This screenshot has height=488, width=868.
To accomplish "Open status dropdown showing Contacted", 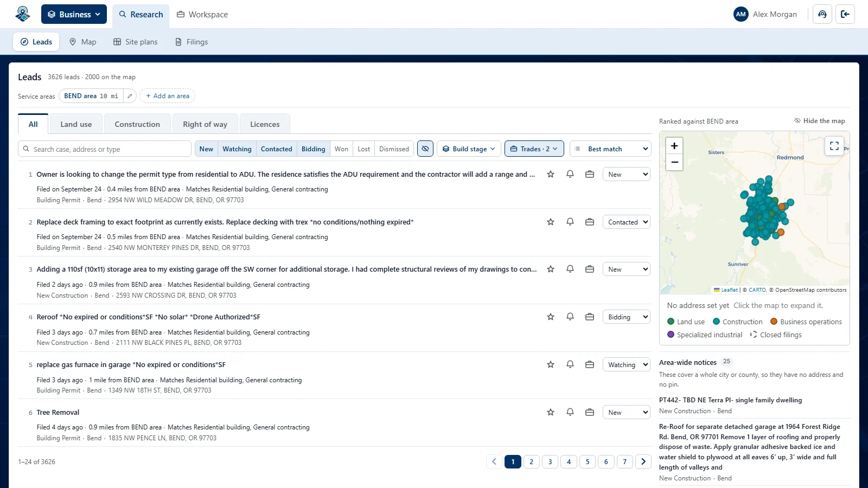I will click(627, 222).
